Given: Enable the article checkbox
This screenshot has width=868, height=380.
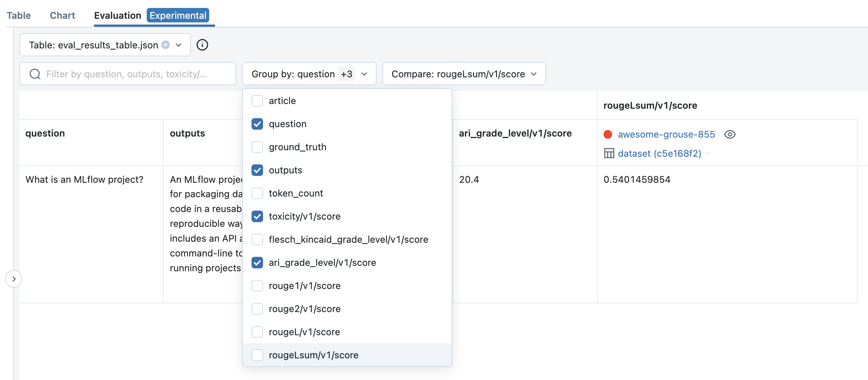Looking at the screenshot, I should point(257,101).
